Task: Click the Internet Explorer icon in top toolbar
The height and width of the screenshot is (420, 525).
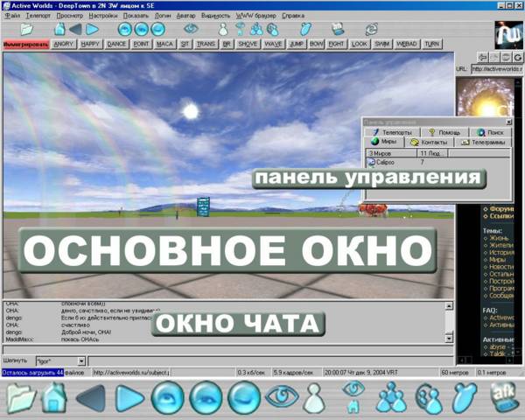Action: (x=371, y=29)
